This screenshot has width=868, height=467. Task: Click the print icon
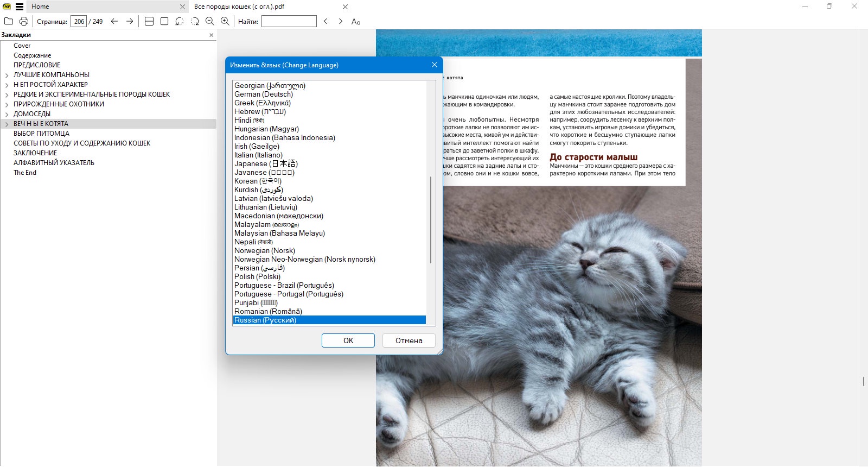[24, 21]
